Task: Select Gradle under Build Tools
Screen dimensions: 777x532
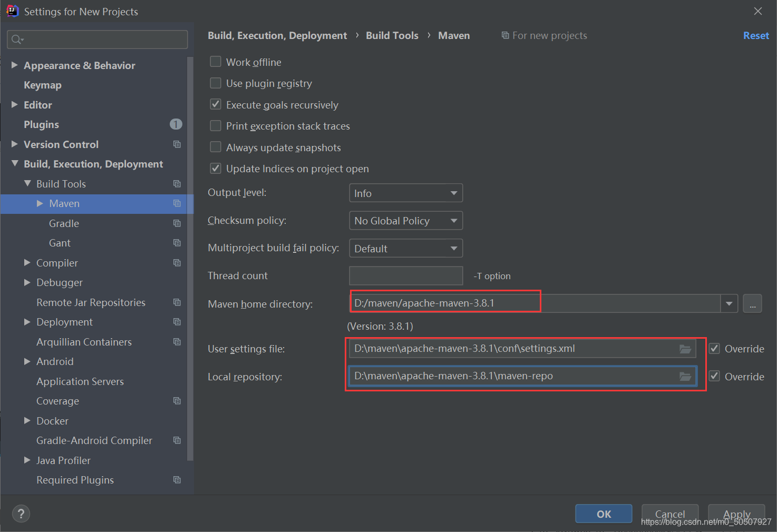Action: 64,223
